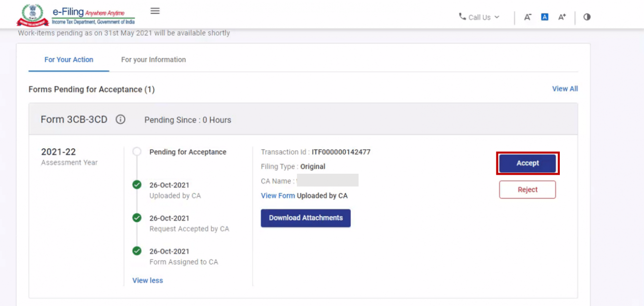Screen dimensions: 644x306
Task: Reset to default font size icon
Action: pos(544,17)
